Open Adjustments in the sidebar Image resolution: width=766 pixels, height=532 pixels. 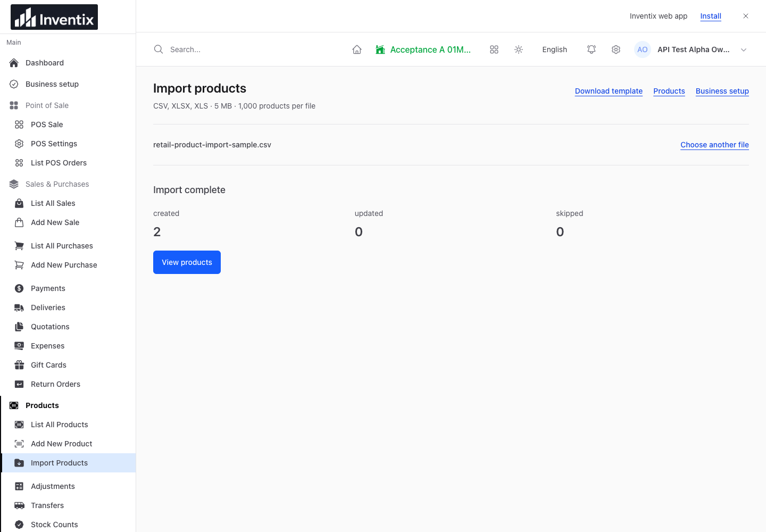click(68, 486)
